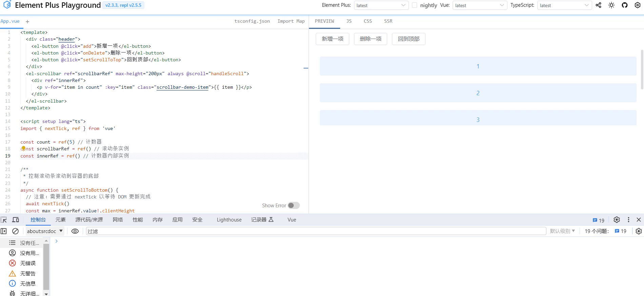Click the 新增一项 button

(333, 39)
